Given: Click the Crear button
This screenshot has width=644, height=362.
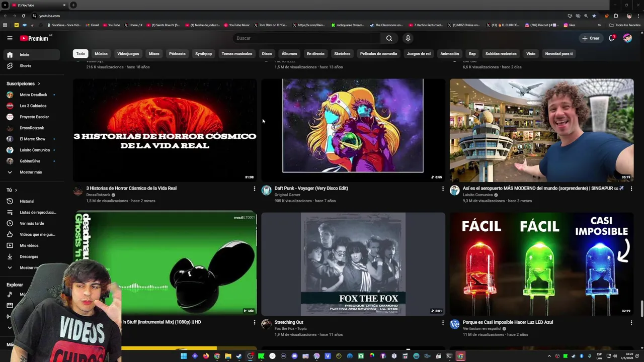Looking at the screenshot, I should tap(591, 38).
